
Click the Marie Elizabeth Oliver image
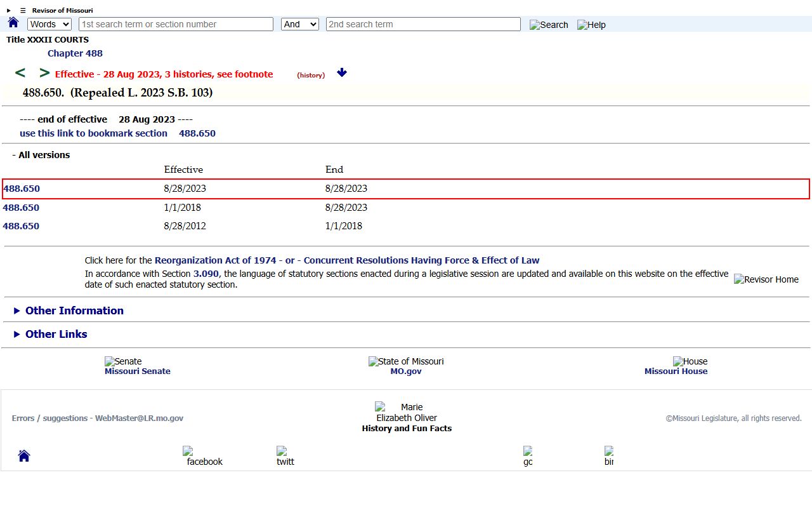[x=407, y=412]
